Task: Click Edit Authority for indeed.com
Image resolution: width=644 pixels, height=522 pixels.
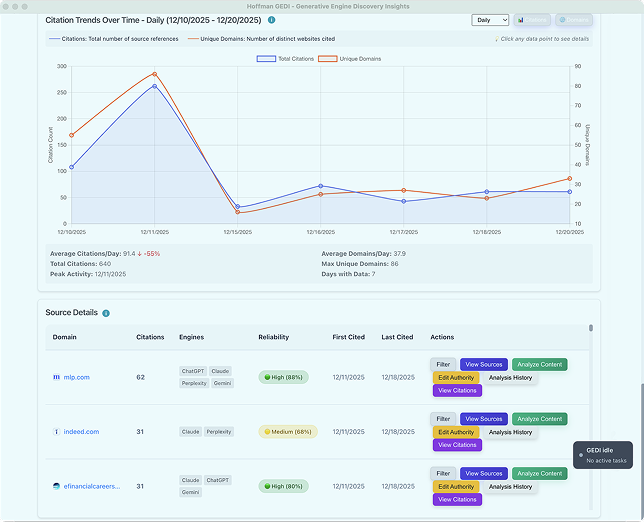Action: point(456,432)
